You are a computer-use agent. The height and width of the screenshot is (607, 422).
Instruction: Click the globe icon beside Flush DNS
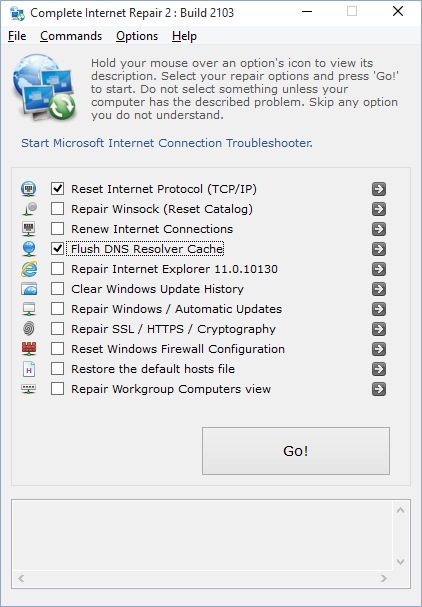pos(29,249)
